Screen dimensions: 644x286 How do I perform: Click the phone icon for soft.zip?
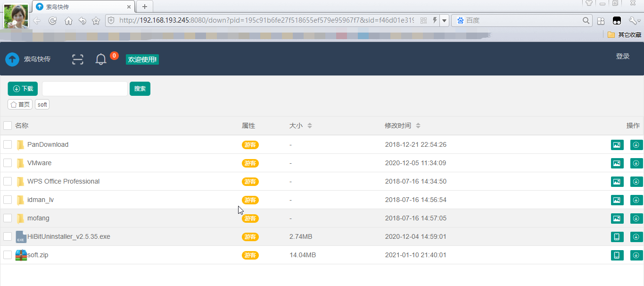click(617, 255)
